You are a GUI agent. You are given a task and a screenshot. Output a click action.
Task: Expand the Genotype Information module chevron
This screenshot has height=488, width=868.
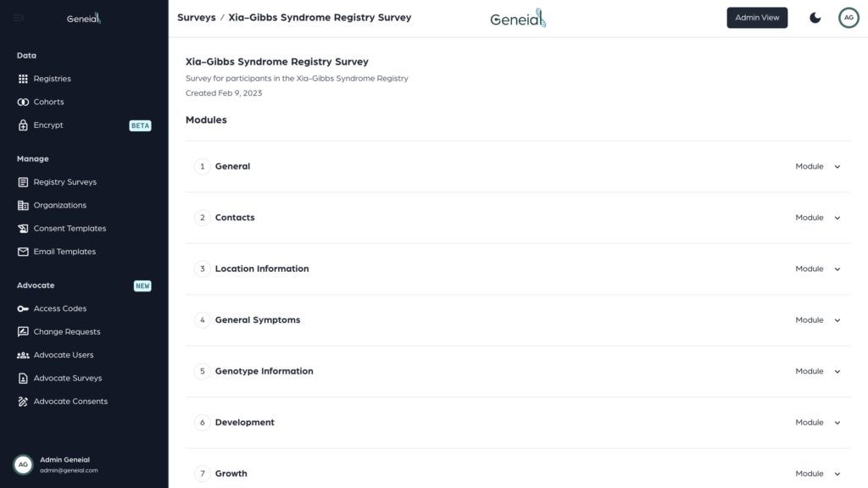(837, 371)
